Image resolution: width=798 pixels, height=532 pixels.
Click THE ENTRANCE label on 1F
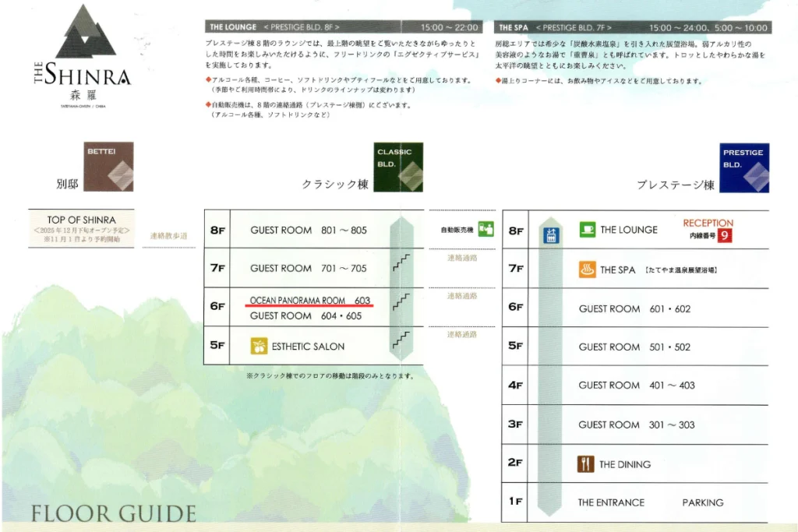coord(611,502)
